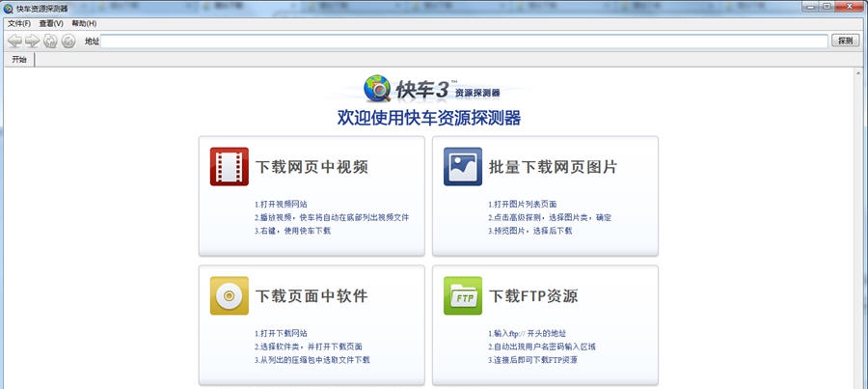Click the text 3.预览图片，选择后下载
This screenshot has width=868, height=389.
(529, 231)
